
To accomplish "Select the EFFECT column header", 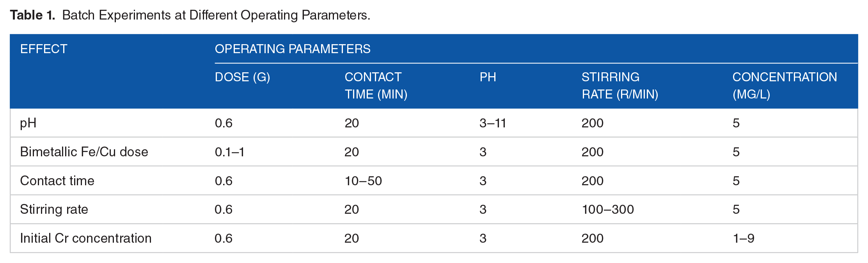I will (x=44, y=49).
